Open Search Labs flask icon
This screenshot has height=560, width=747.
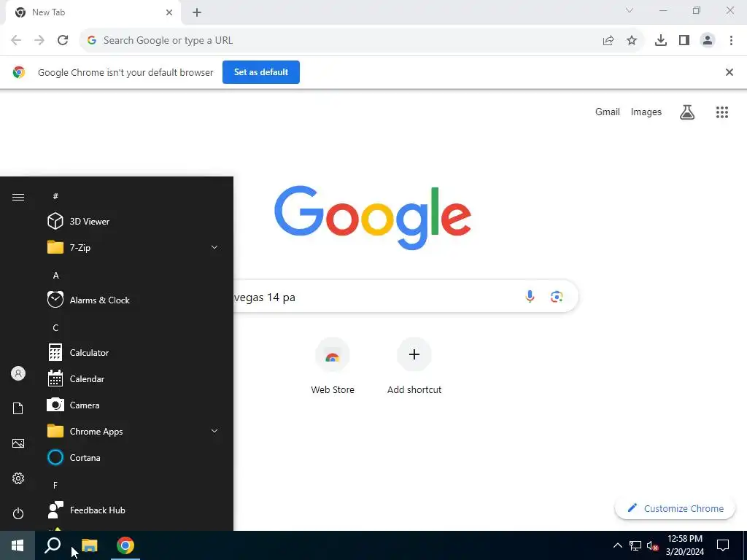click(687, 112)
